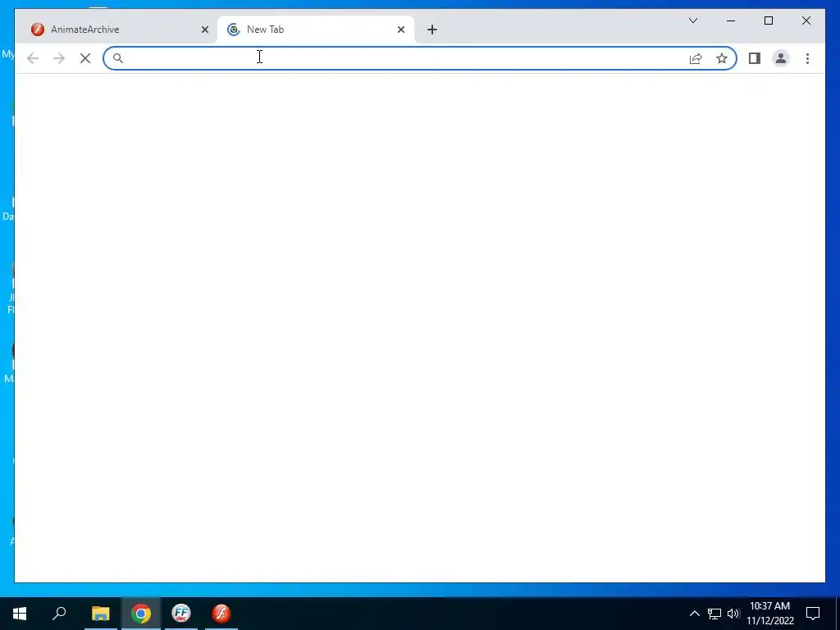Click the AnimateArchive tab favicon
Image resolution: width=840 pixels, height=630 pixels.
pos(38,30)
